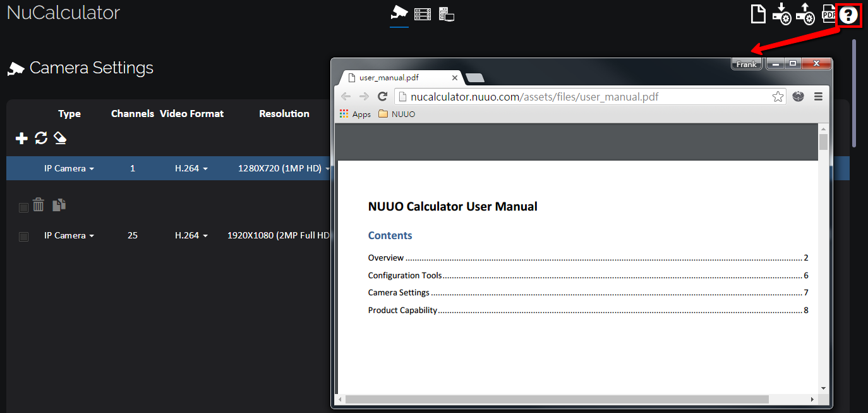The width and height of the screenshot is (868, 413).
Task: Check the box for the 25-channel camera row
Action: point(23,237)
